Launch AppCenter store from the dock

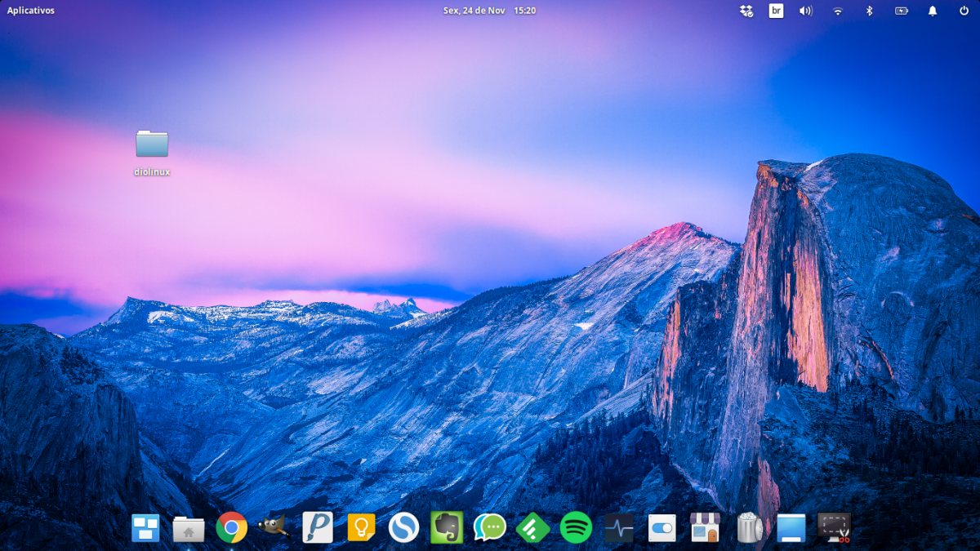pyautogui.click(x=704, y=528)
